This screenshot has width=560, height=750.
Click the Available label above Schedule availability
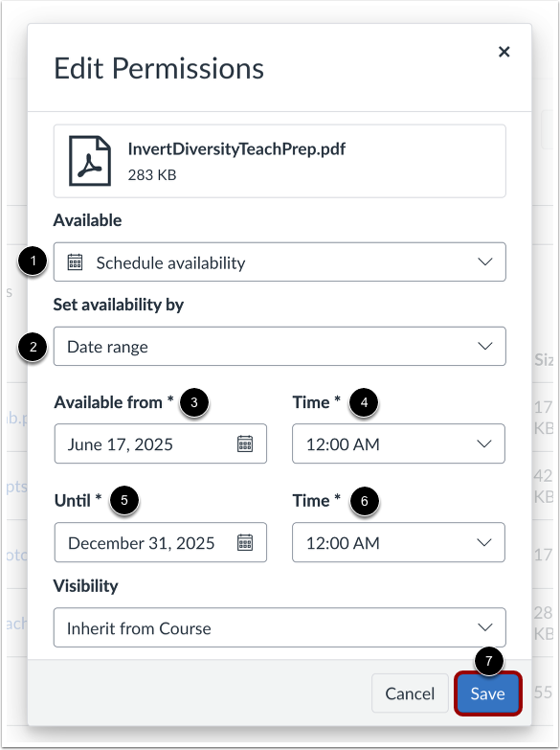tap(87, 220)
